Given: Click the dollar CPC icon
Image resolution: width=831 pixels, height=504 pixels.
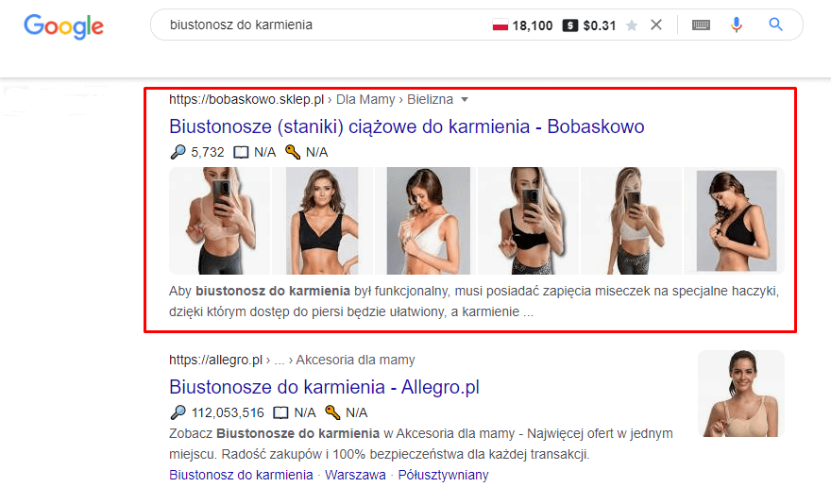Looking at the screenshot, I should 569,25.
